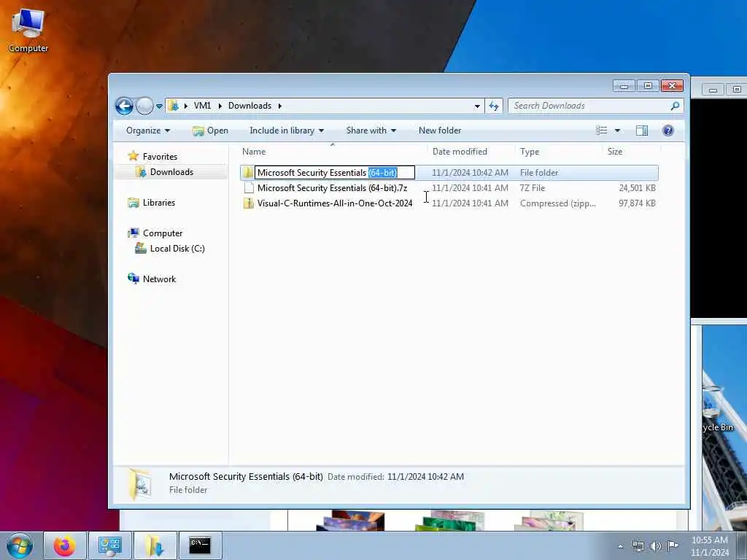
Task: Click the Microsoft Security Essentials folder icon
Action: [x=248, y=172]
